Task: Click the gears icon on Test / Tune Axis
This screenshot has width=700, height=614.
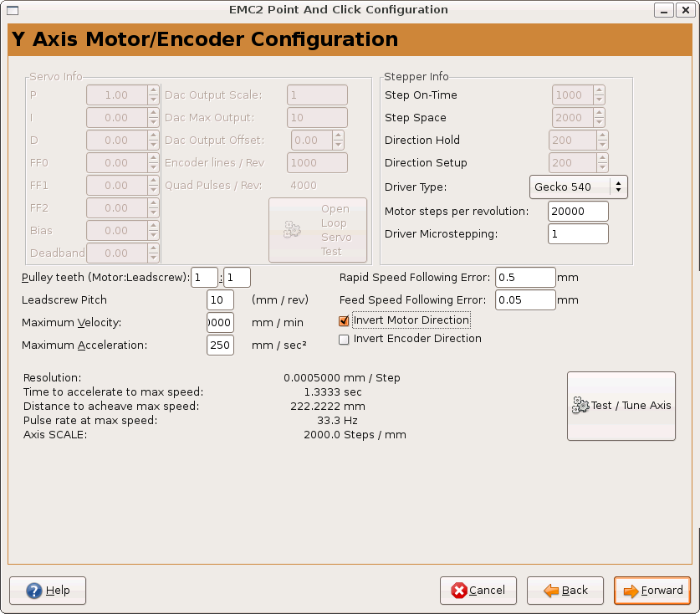Action: 580,406
